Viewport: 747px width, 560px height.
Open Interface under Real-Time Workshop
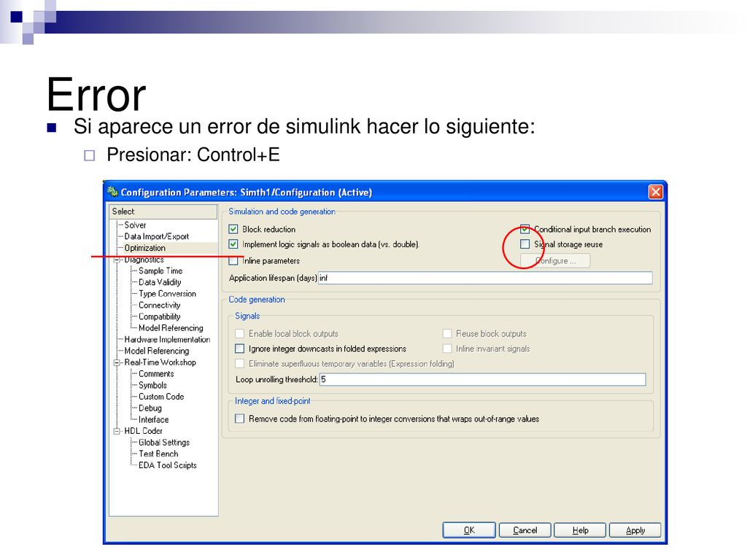click(x=153, y=419)
